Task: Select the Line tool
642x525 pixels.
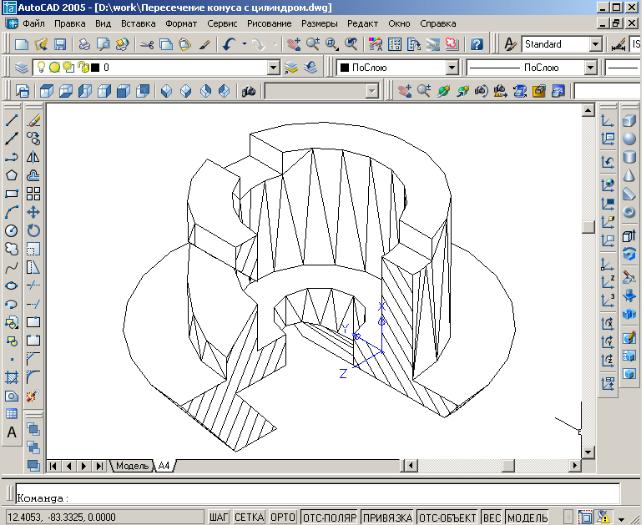Action: coord(12,120)
